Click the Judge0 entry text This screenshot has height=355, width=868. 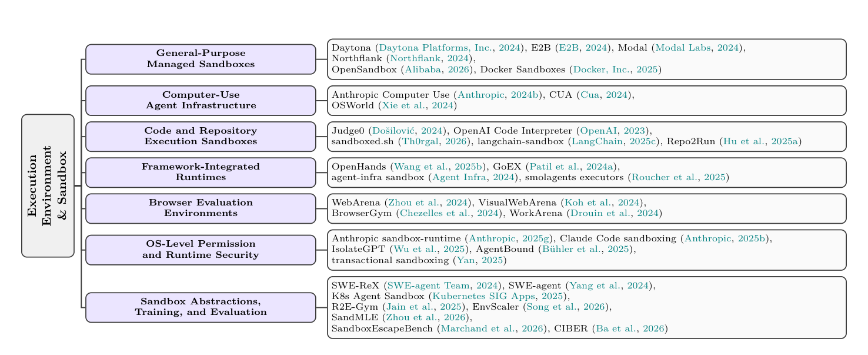[x=348, y=131]
